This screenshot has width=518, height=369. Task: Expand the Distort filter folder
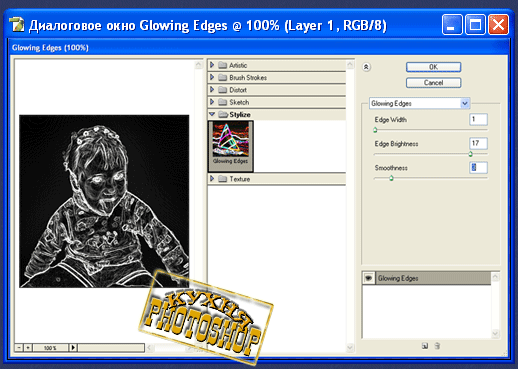click(212, 90)
